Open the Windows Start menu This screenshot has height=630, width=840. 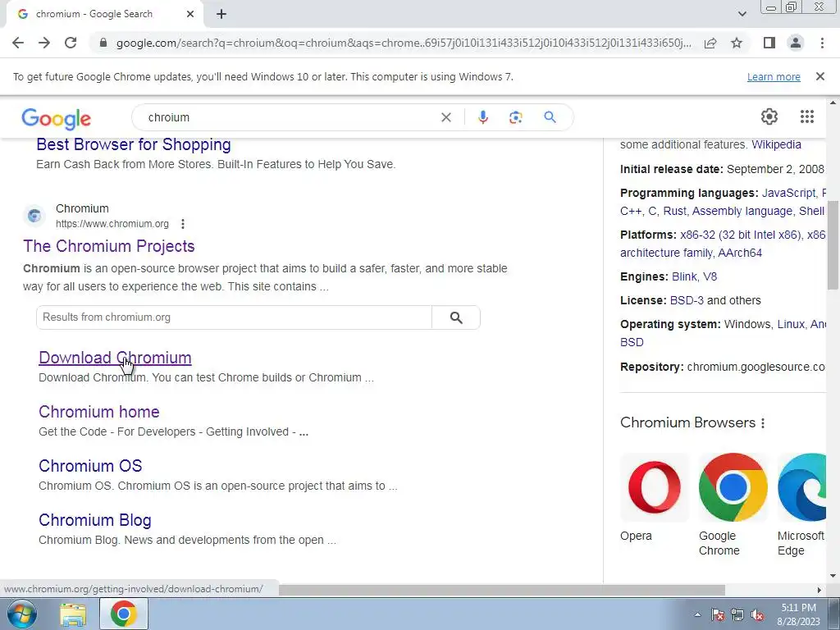[x=22, y=614]
